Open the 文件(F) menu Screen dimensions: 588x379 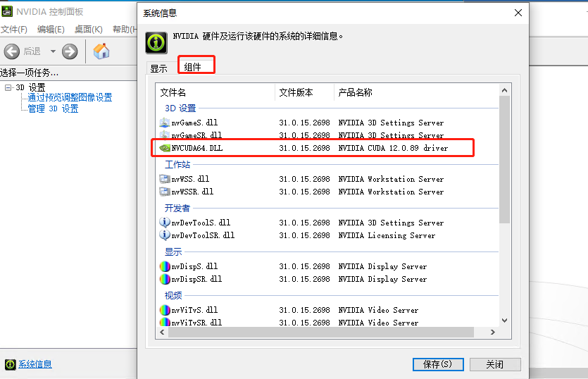click(x=14, y=30)
